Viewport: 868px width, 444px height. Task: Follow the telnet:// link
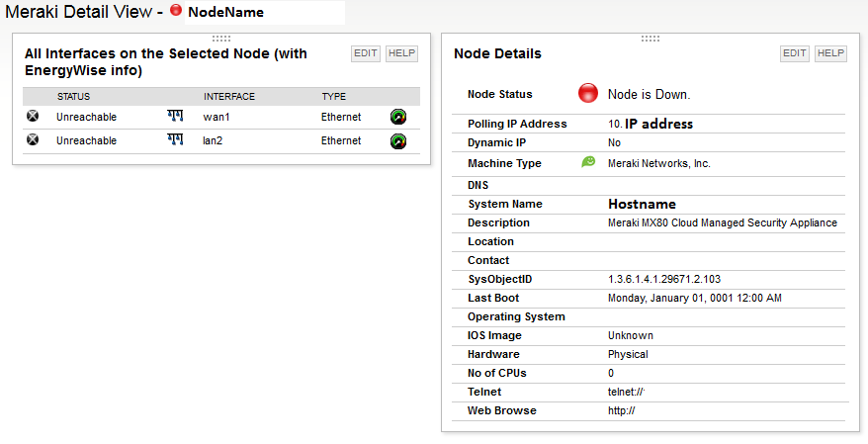coord(626,392)
